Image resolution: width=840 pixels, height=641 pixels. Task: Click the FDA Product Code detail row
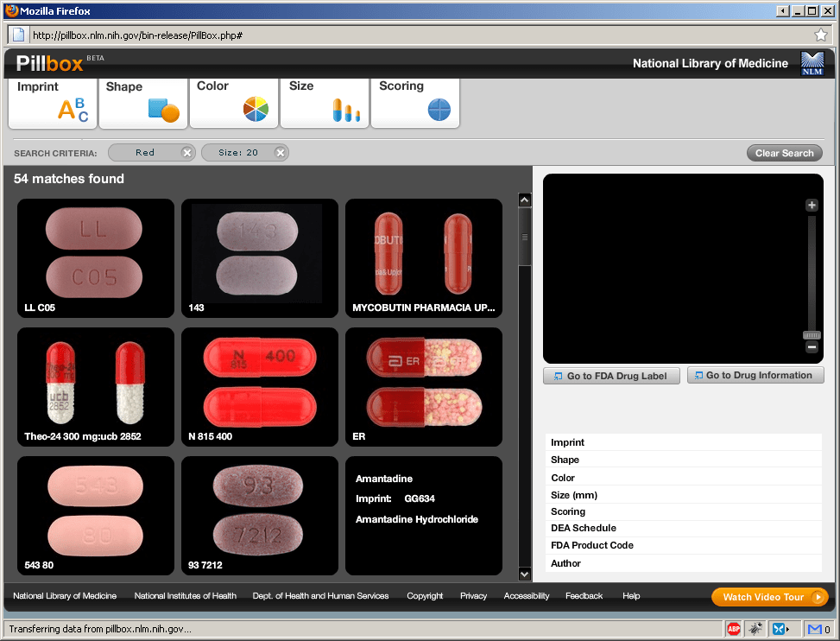point(684,545)
